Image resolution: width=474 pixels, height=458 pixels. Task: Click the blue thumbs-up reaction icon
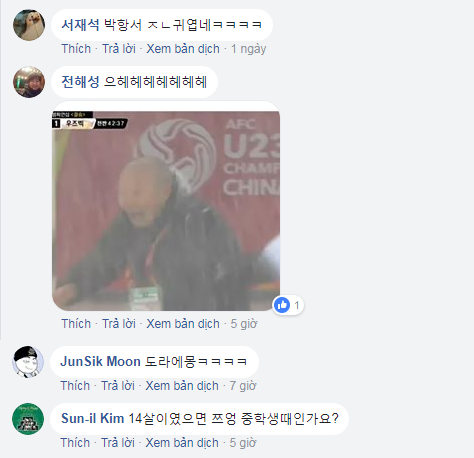[x=282, y=305]
